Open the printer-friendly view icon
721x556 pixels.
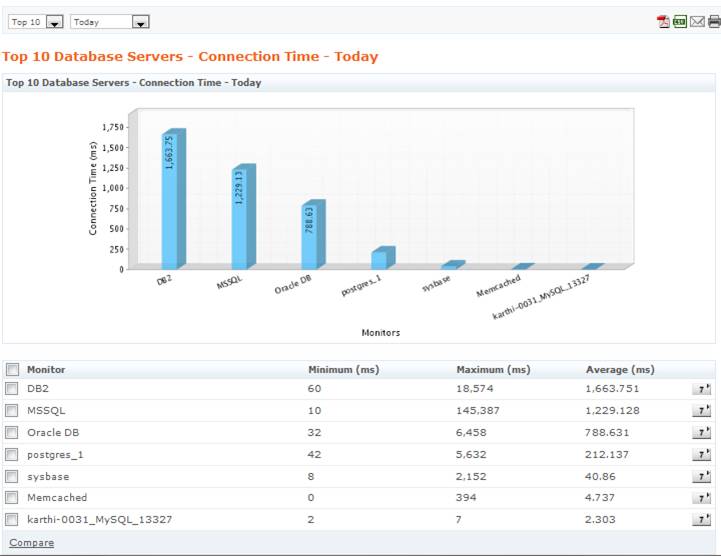[x=714, y=21]
